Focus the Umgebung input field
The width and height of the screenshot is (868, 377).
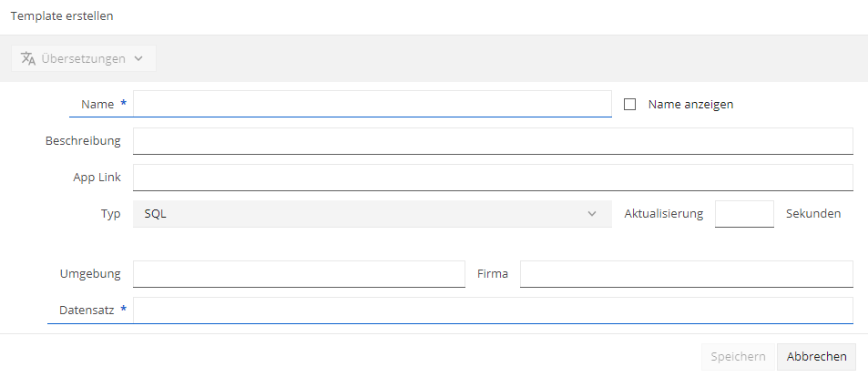299,274
